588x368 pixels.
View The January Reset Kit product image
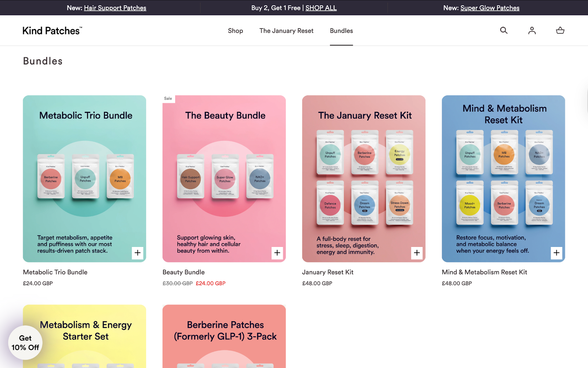pyautogui.click(x=364, y=179)
